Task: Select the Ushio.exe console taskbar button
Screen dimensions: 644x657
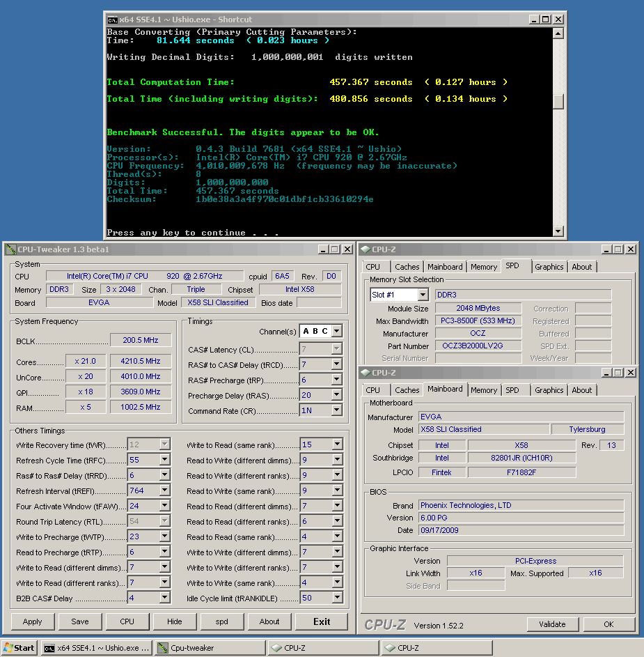Action: [x=96, y=648]
